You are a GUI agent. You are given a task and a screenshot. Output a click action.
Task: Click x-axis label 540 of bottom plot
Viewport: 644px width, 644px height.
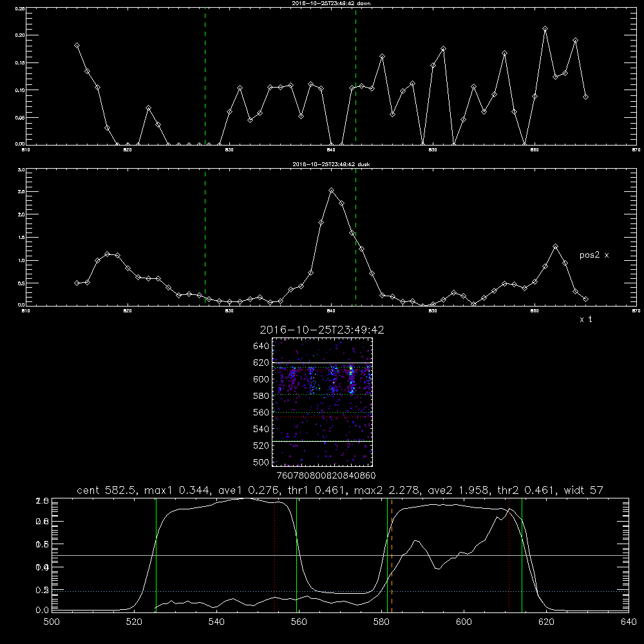click(x=216, y=622)
